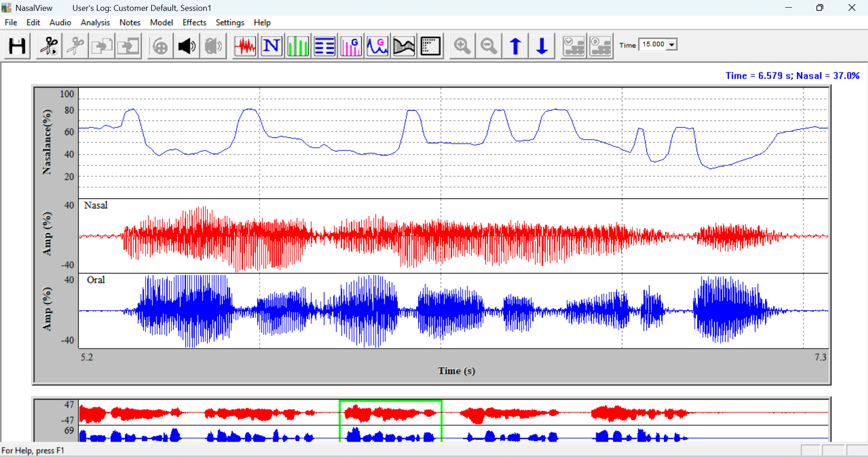Viewport: 868px width, 457px height.
Task: Toggle the blue N nasalance view button
Action: (271, 46)
